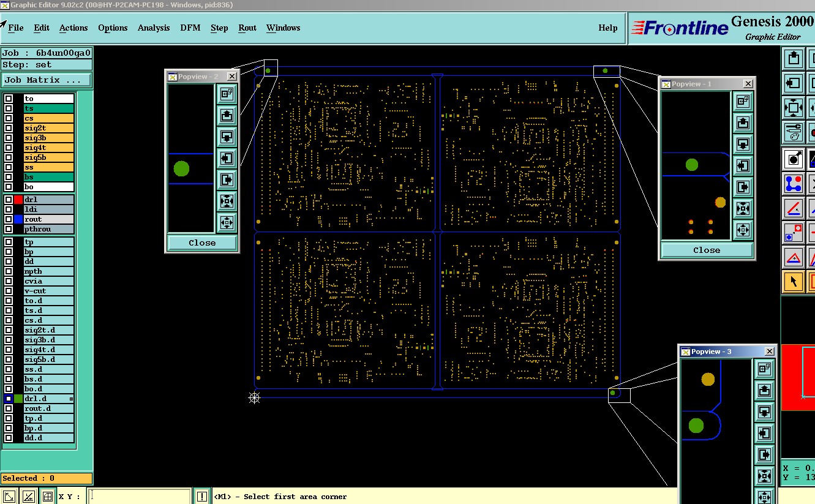Click pan-up icon in main right toolbar
Screen dimensions: 815x504
pyautogui.click(x=794, y=59)
